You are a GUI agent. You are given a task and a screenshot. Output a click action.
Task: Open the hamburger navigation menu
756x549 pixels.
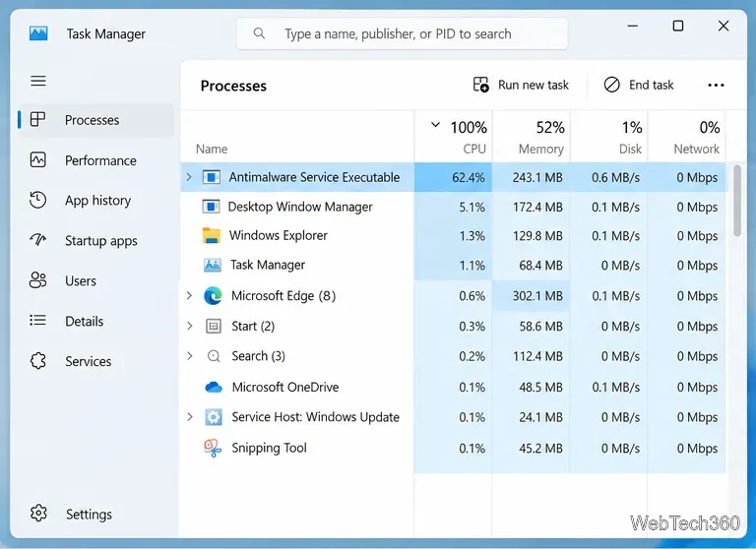click(38, 81)
